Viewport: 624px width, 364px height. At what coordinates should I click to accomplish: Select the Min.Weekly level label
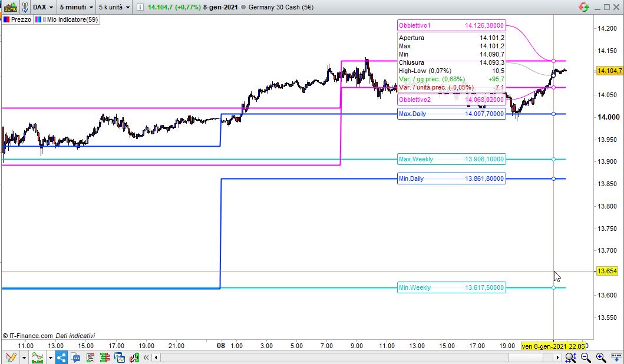(451, 287)
